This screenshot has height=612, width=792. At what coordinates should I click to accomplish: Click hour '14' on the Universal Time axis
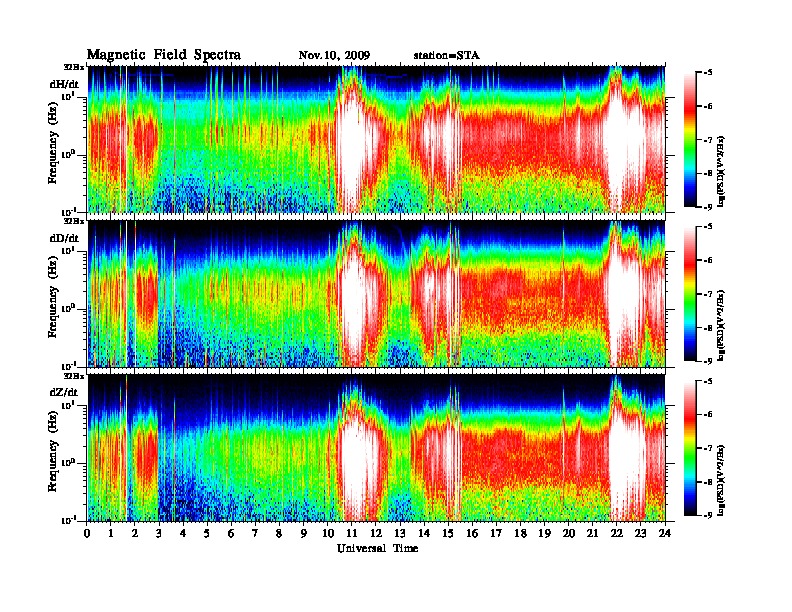(x=424, y=534)
